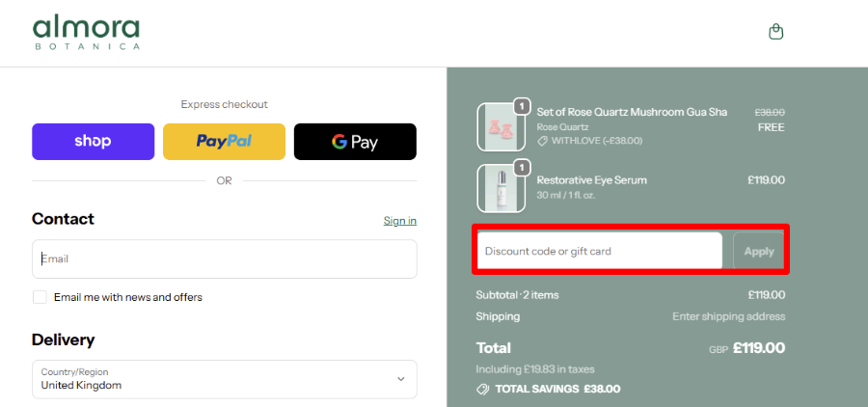Pay with Shop Pay express button
This screenshot has width=868, height=407.
pyautogui.click(x=93, y=142)
